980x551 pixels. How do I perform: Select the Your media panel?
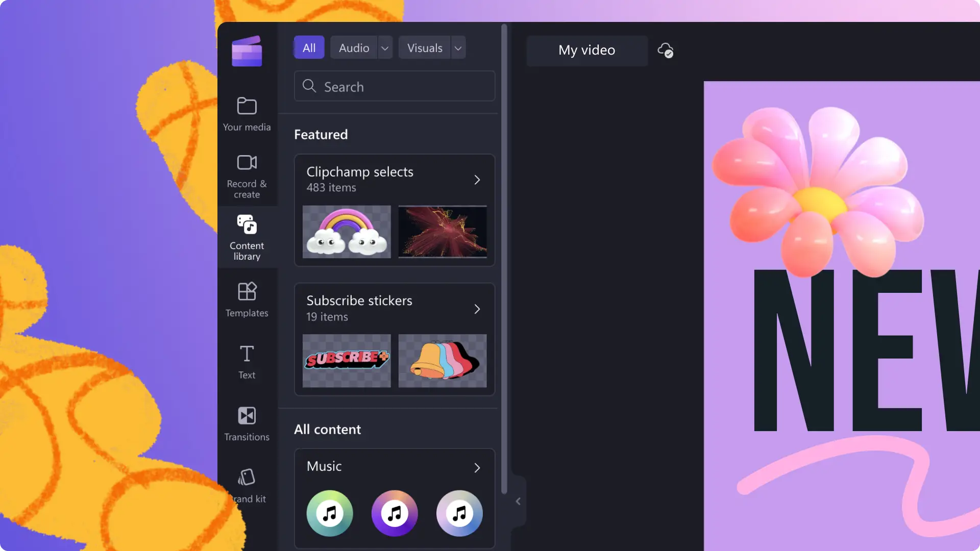point(247,112)
